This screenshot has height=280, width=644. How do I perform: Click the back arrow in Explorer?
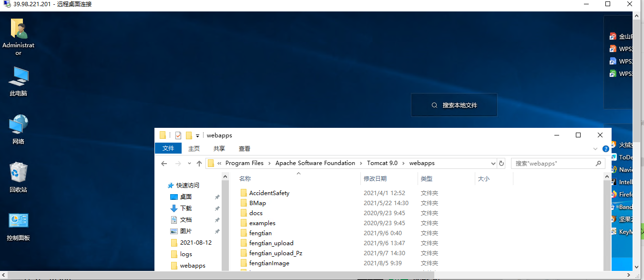click(164, 164)
